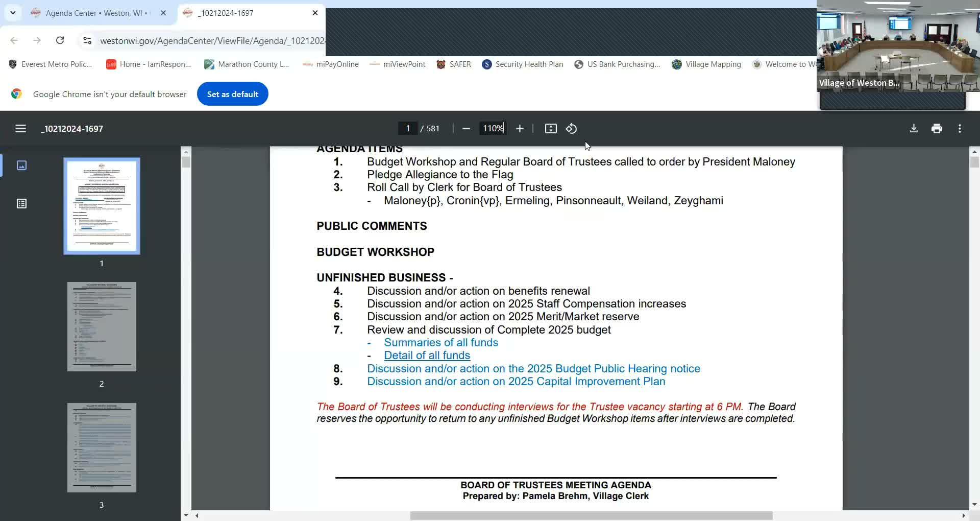Open 2025 Budget Public Hearing notice link
The width and height of the screenshot is (980, 521).
(533, 369)
